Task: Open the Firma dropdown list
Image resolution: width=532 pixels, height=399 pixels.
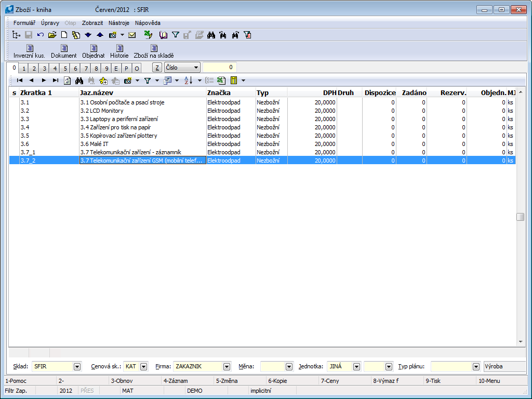Action: pos(226,366)
